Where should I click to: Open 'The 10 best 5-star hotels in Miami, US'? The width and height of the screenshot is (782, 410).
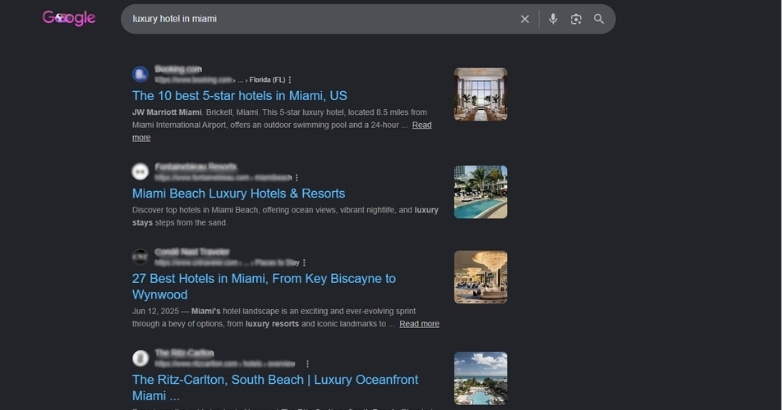239,96
